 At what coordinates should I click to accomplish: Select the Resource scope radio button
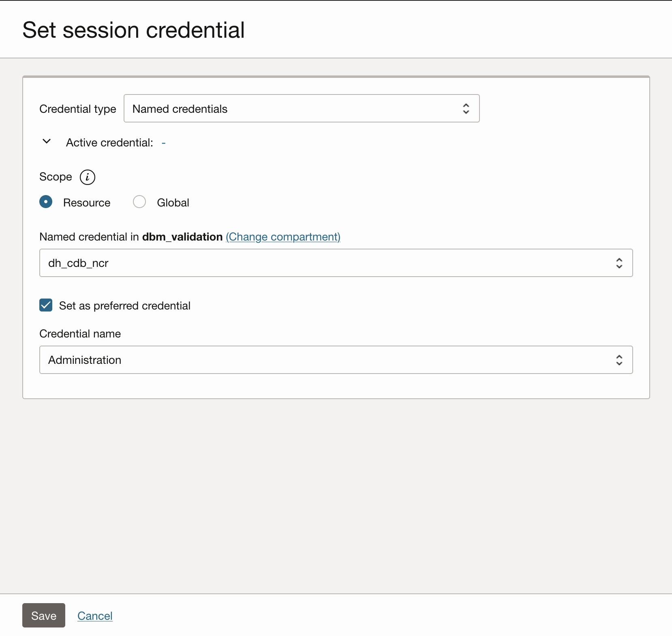[46, 202]
